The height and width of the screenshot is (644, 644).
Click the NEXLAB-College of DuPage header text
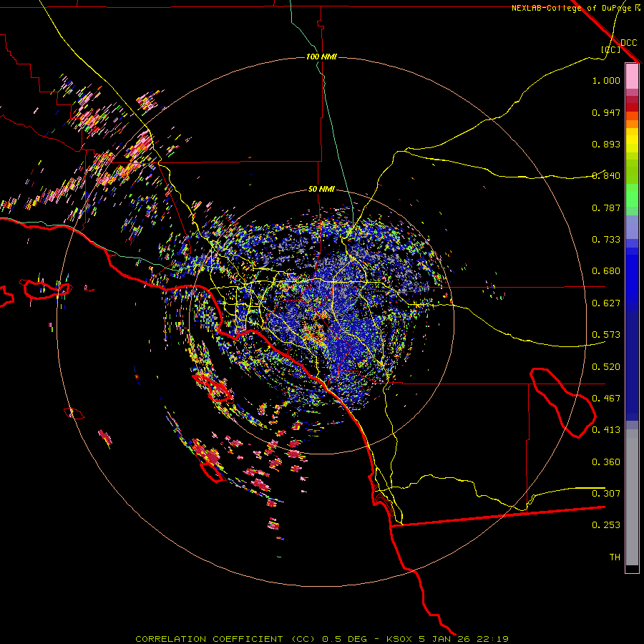pyautogui.click(x=576, y=8)
